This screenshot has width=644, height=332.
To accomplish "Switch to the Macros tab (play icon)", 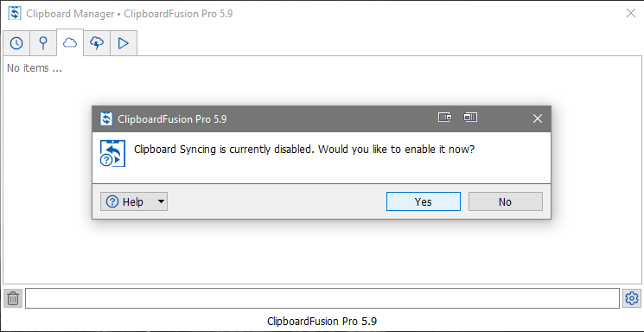I will coord(124,42).
